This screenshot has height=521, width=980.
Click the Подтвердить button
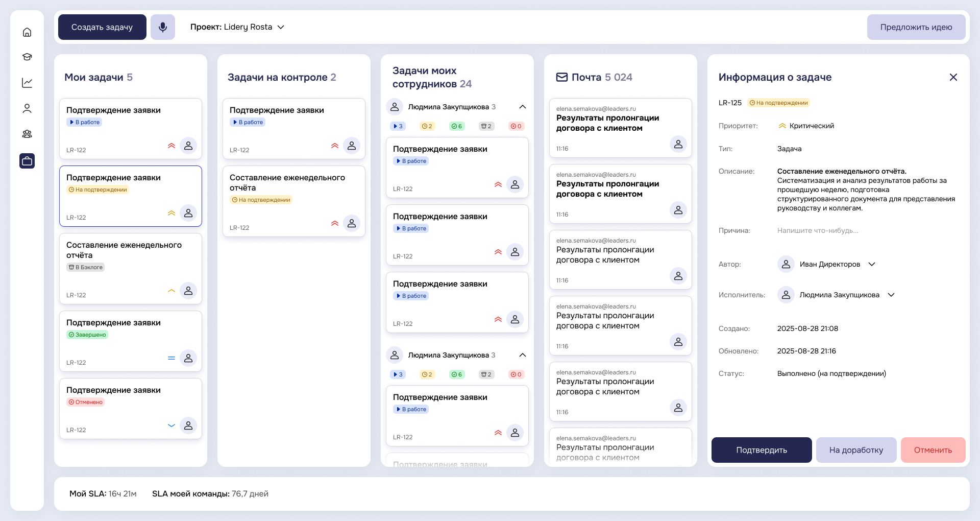(x=761, y=450)
